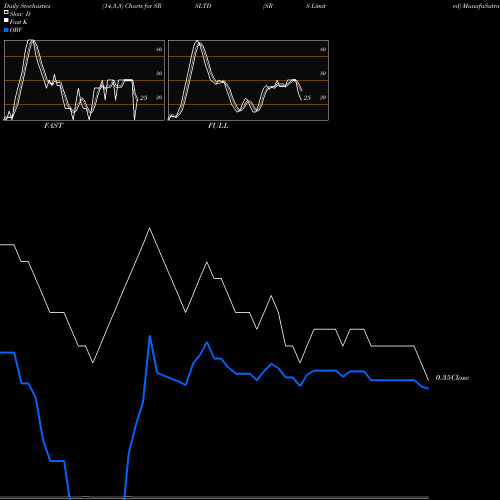This screenshot has width=500, height=500.
Task: Click the blue OBV legend swatch
Action: tap(6, 30)
